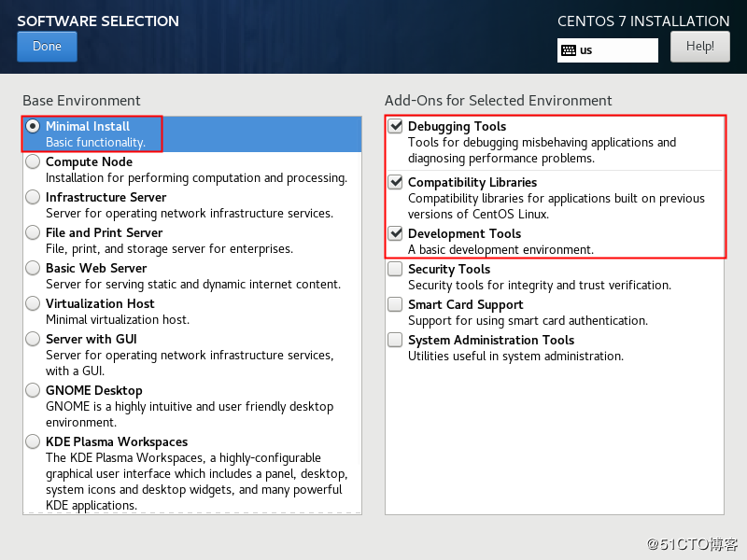Select the Compute Node radio button
747x560 pixels.
(33, 161)
